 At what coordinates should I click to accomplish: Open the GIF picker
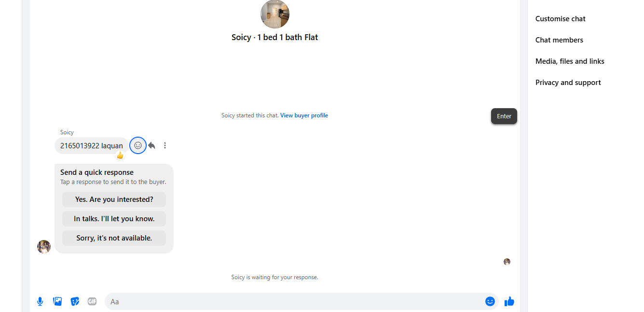tap(92, 301)
